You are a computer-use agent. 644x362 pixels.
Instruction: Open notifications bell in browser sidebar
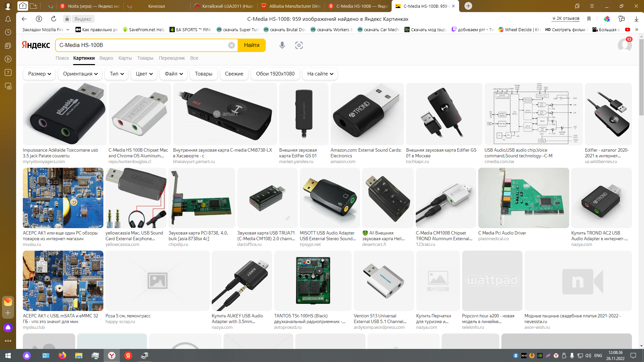8,19
